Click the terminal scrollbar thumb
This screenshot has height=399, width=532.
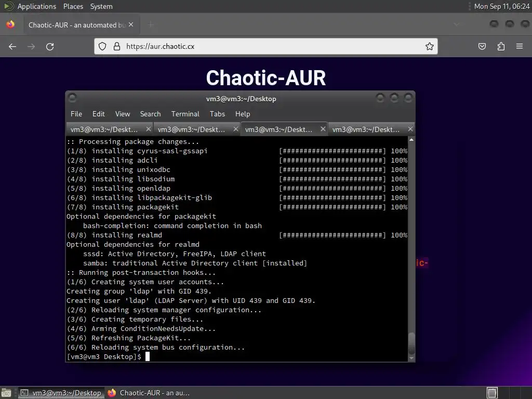coord(411,343)
